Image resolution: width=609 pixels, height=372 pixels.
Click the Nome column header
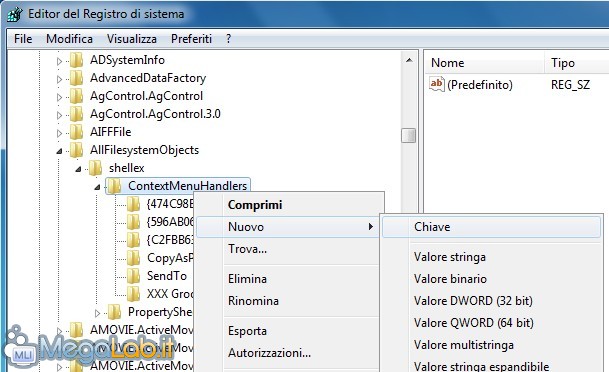(485, 63)
